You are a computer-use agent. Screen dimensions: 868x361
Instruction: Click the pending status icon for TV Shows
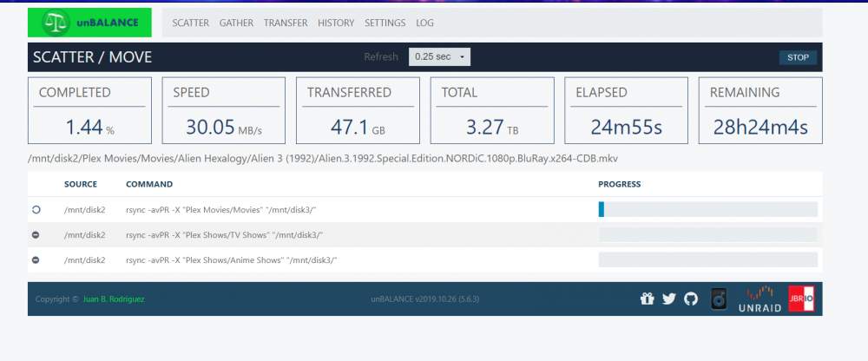pos(36,235)
